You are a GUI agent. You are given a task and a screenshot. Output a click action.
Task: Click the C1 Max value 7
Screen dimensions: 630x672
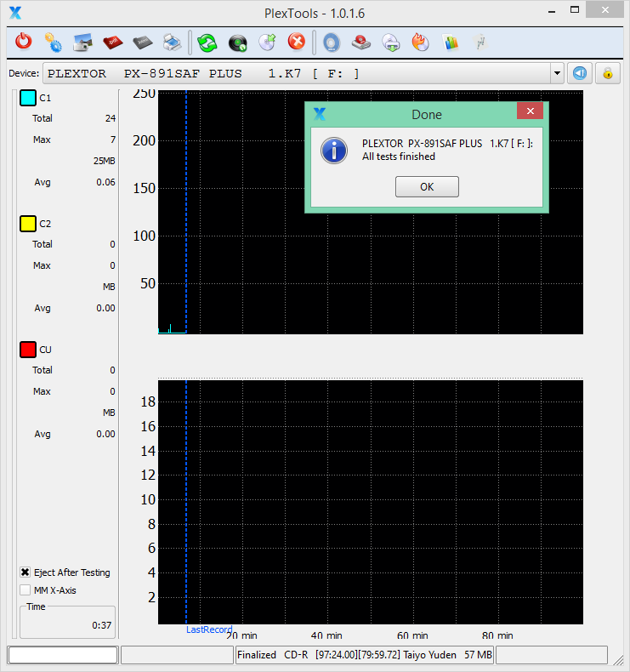(x=113, y=140)
